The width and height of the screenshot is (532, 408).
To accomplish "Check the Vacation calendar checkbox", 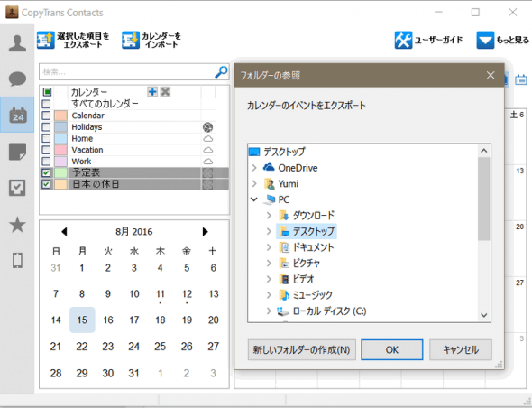I will (x=47, y=150).
